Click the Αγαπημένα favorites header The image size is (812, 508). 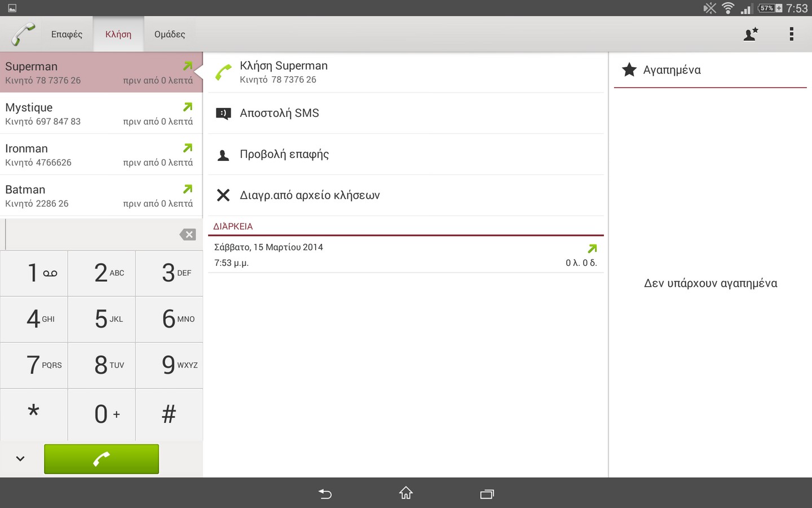(x=710, y=70)
